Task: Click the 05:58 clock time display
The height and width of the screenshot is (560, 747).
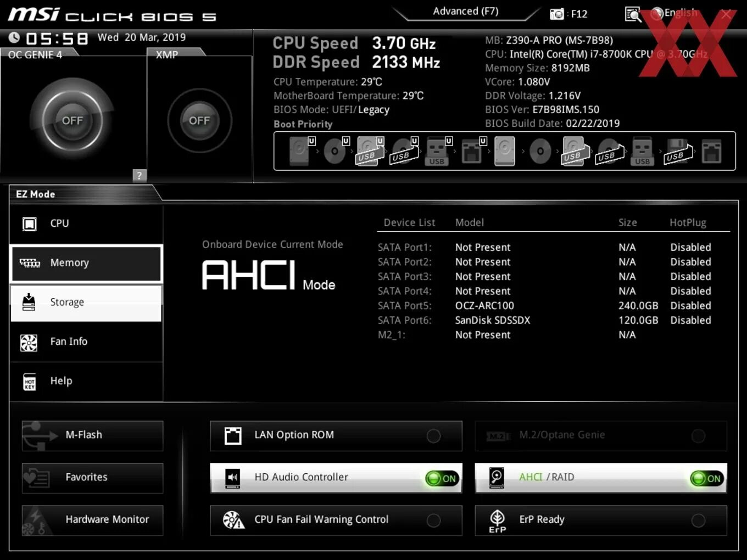Action: pos(57,38)
